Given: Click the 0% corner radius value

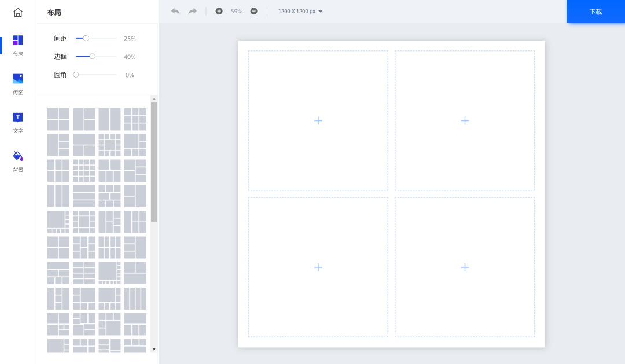Looking at the screenshot, I should [x=130, y=75].
